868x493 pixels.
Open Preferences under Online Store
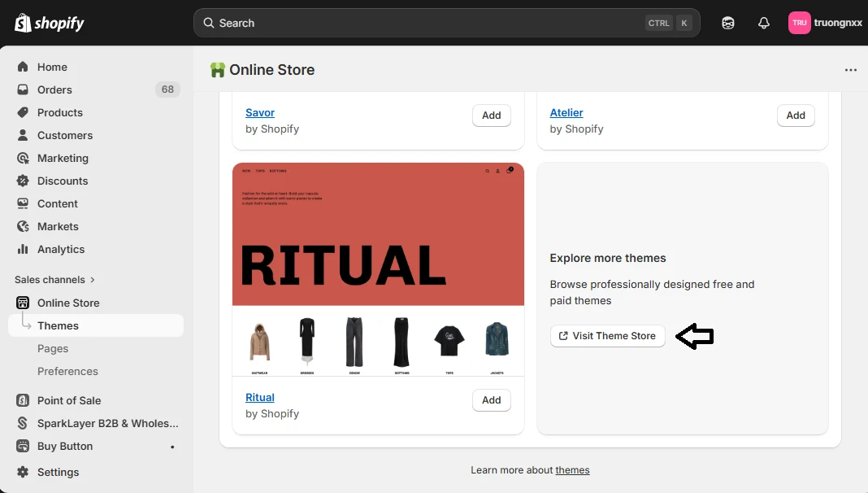coord(67,371)
